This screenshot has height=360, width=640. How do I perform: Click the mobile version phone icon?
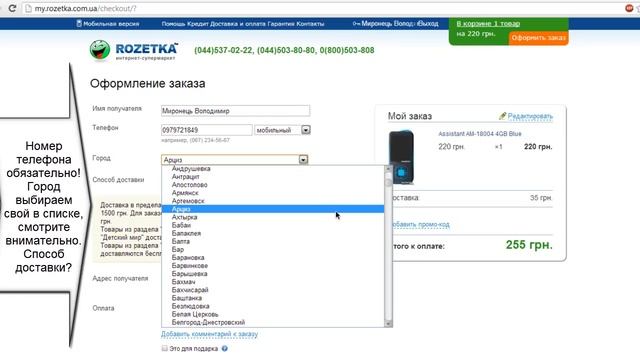pos(79,24)
